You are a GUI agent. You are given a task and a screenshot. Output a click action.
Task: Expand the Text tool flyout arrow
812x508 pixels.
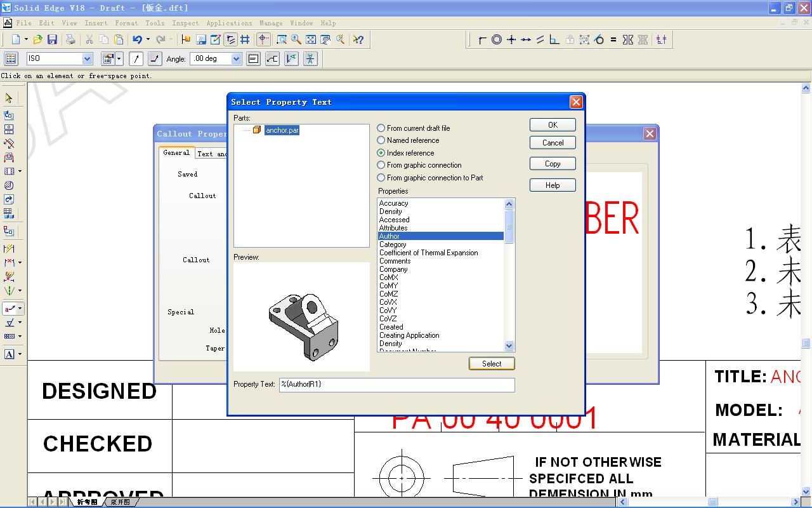click(x=20, y=354)
